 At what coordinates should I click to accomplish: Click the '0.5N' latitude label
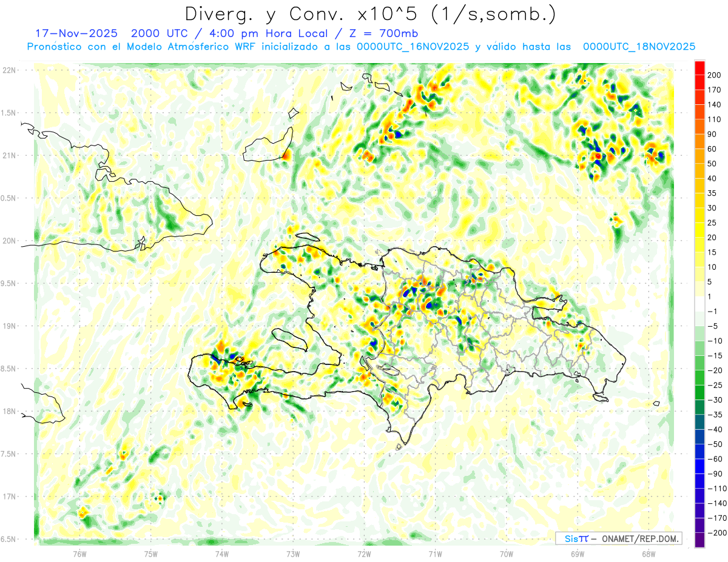(9, 198)
